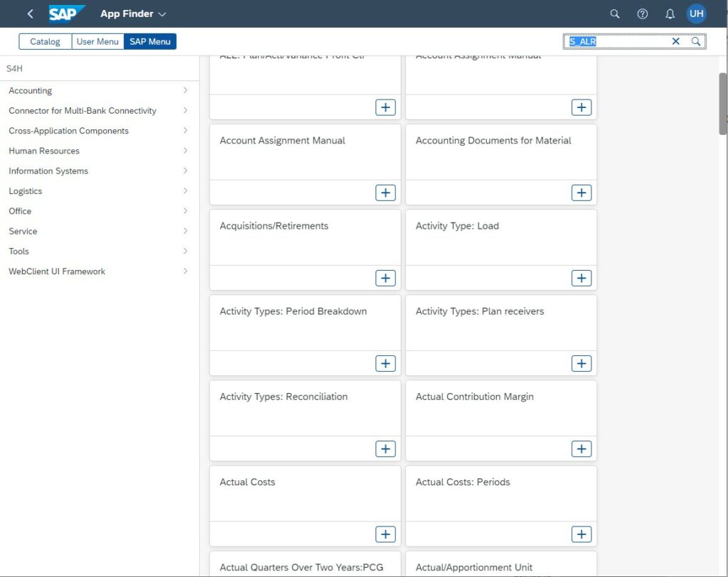Open the header search magnifier icon
This screenshot has width=728, height=577.
click(615, 14)
